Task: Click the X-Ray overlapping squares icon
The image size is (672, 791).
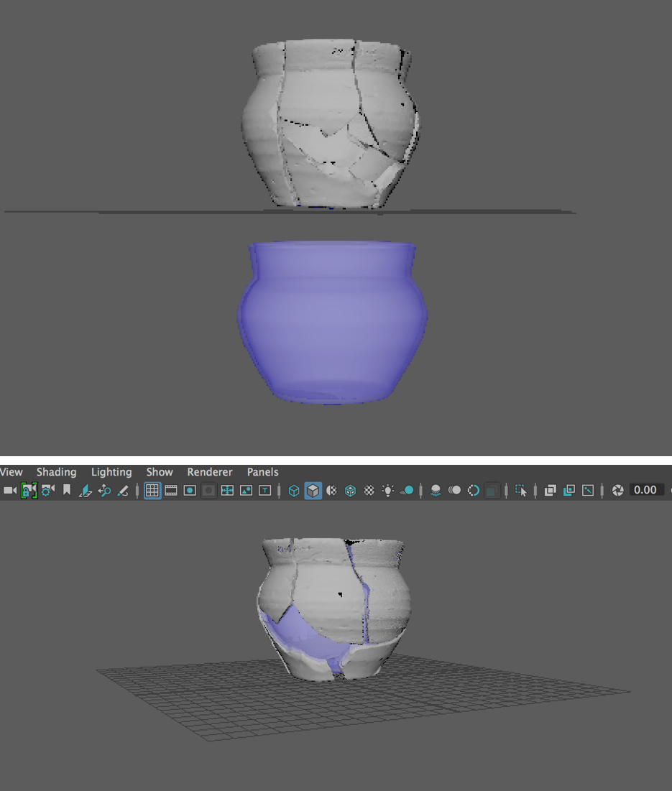Action: pos(551,491)
